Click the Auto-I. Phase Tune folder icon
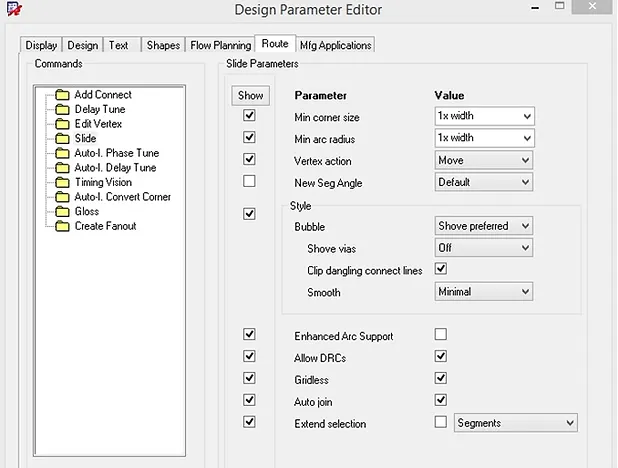This screenshot has width=618, height=468. click(x=62, y=153)
